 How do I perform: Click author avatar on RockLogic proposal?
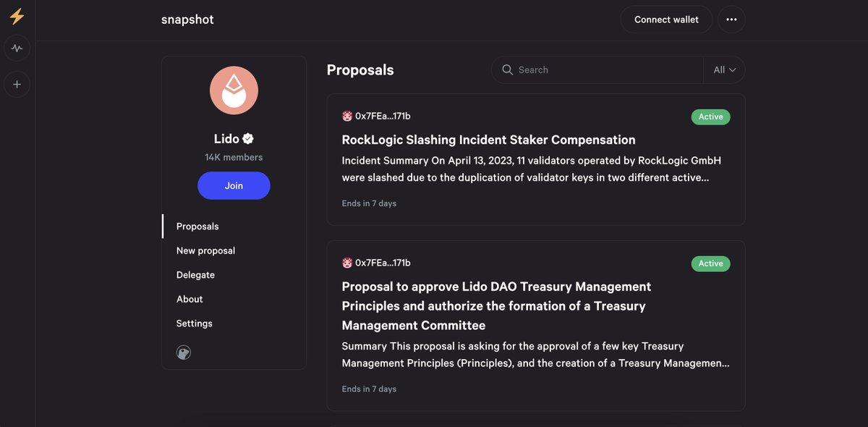(x=347, y=116)
